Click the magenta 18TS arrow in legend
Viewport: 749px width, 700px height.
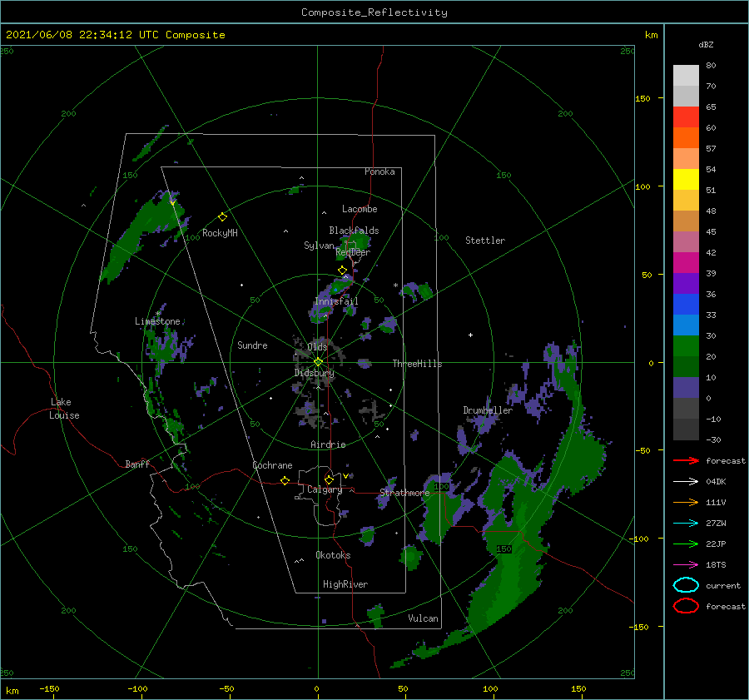point(686,565)
